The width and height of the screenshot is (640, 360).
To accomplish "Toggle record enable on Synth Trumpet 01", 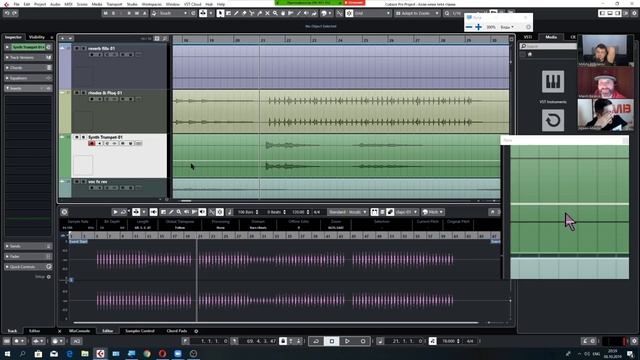I will [x=91, y=143].
